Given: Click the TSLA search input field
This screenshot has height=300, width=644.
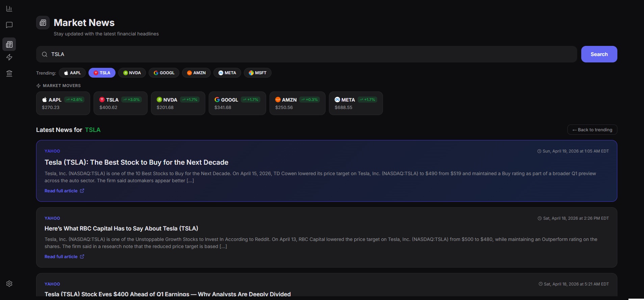Looking at the screenshot, I should (307, 54).
